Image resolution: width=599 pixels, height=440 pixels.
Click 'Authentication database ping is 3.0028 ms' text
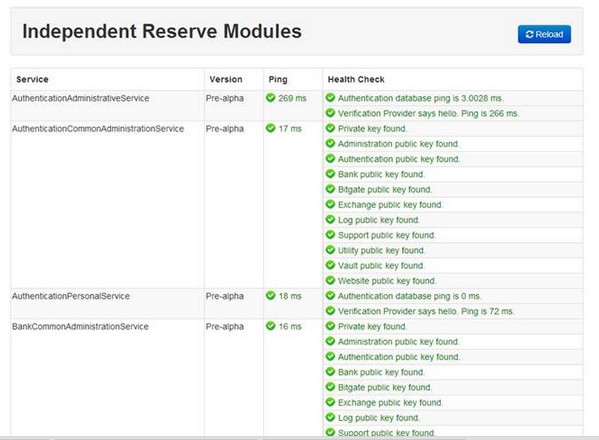pos(421,98)
